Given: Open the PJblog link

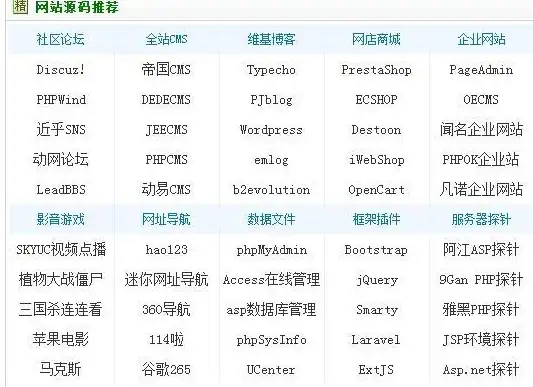Looking at the screenshot, I should pyautogui.click(x=271, y=100).
